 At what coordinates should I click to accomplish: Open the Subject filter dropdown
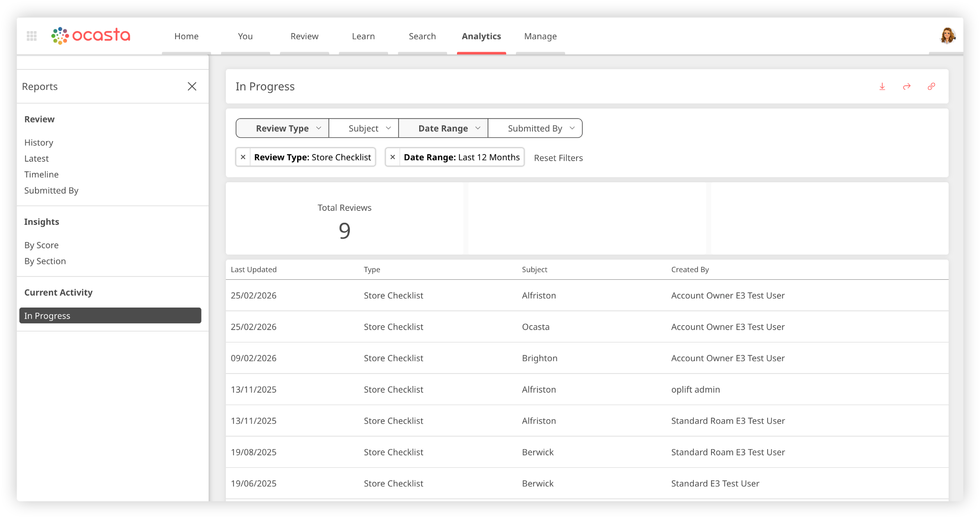[364, 128]
